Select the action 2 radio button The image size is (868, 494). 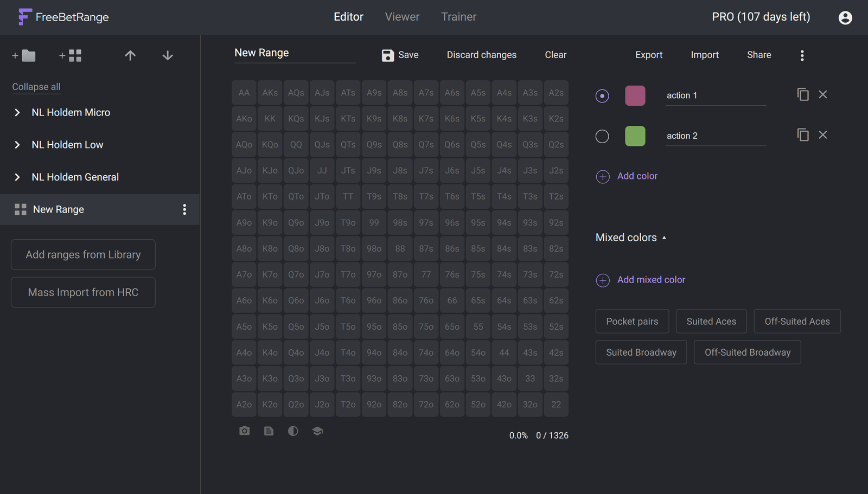coord(602,136)
